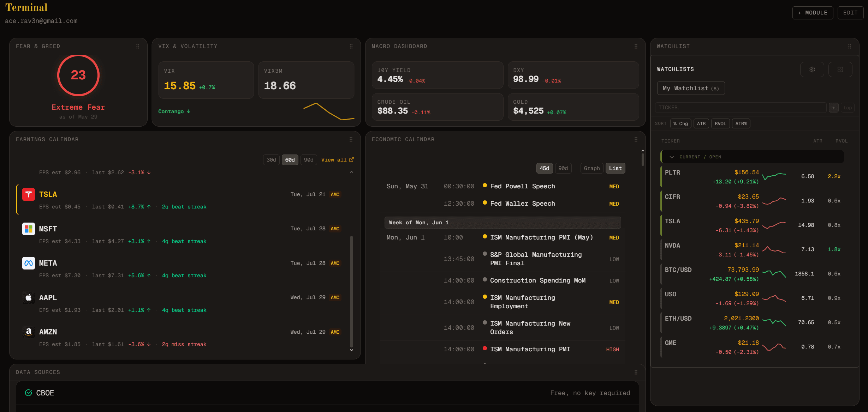
Task: Click the + MODULE button
Action: (x=813, y=13)
